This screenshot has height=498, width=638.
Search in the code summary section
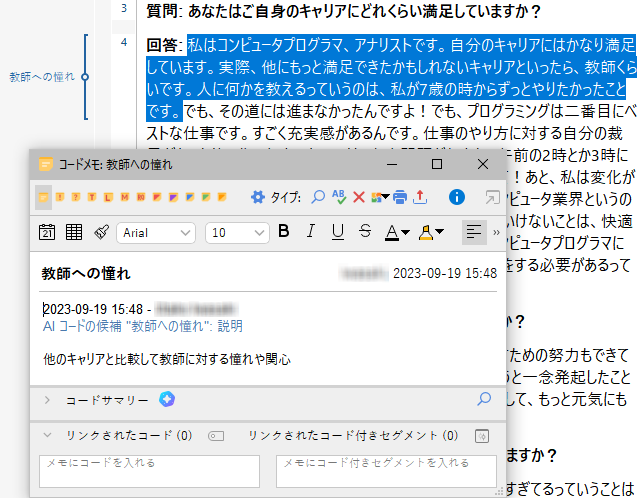point(484,399)
